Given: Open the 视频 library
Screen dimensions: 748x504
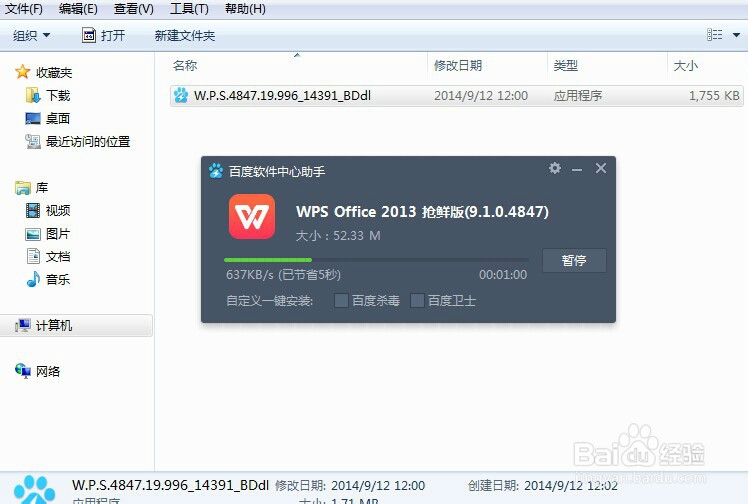Looking at the screenshot, I should [x=58, y=210].
